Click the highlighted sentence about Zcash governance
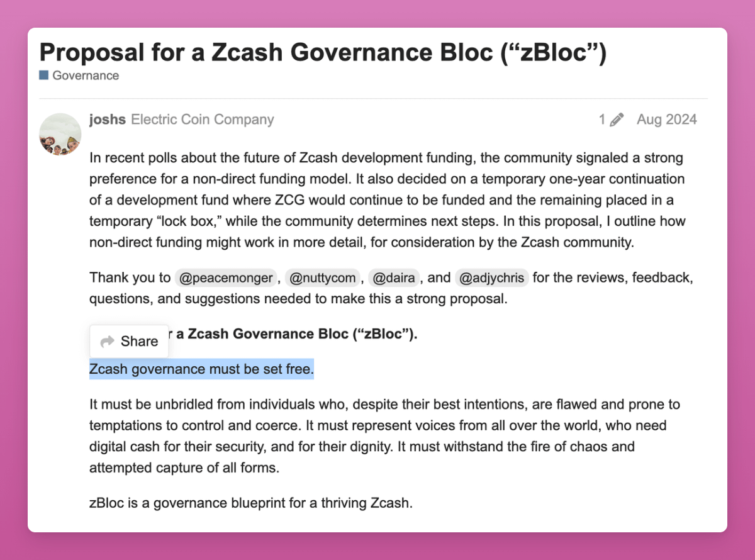 (x=201, y=369)
